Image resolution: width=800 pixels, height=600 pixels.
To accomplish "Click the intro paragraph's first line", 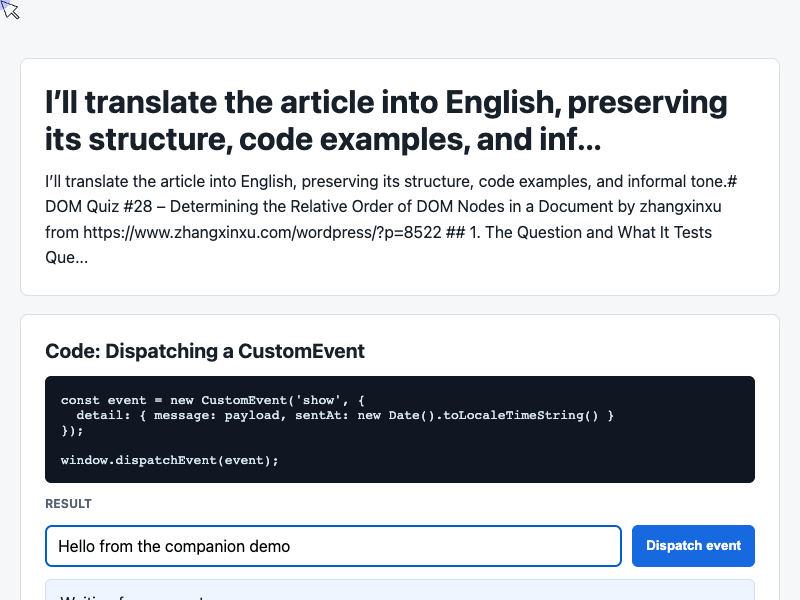I will tap(391, 181).
